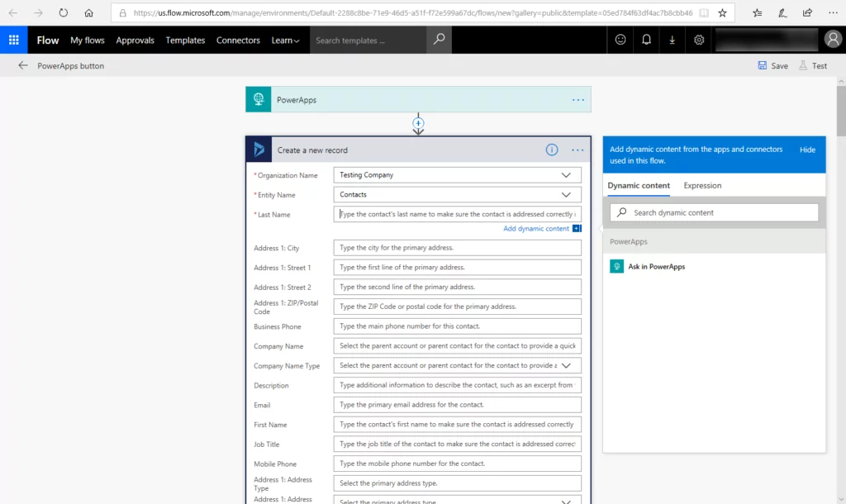Click the browser forward arrow
Image resolution: width=846 pixels, height=504 pixels.
38,13
